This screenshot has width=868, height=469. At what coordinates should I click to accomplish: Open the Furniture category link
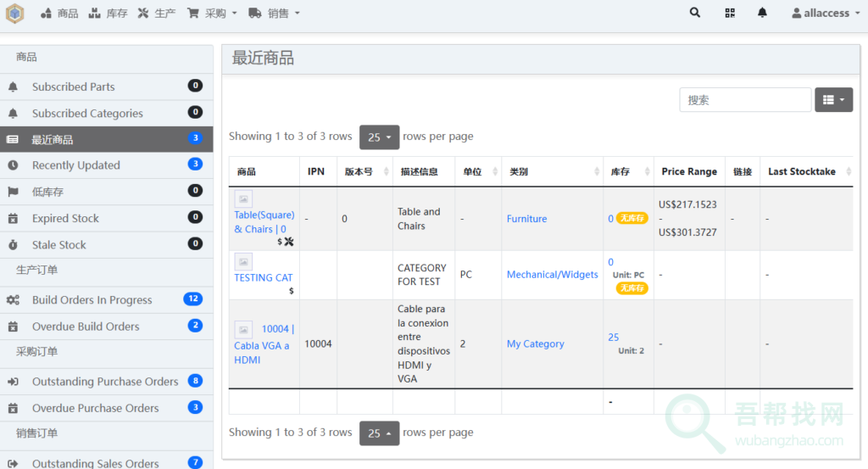point(526,219)
